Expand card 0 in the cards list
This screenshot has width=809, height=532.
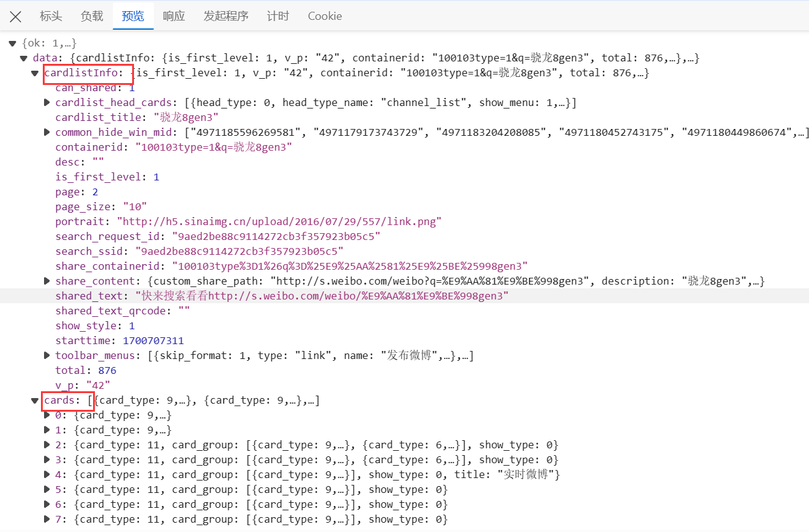[47, 415]
